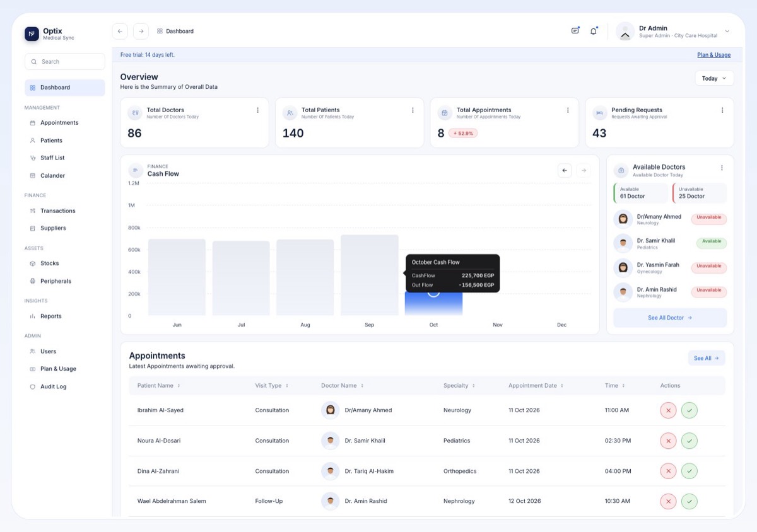Screen dimensions: 757x532
Task: Open the Today date range dropdown
Action: (x=714, y=78)
